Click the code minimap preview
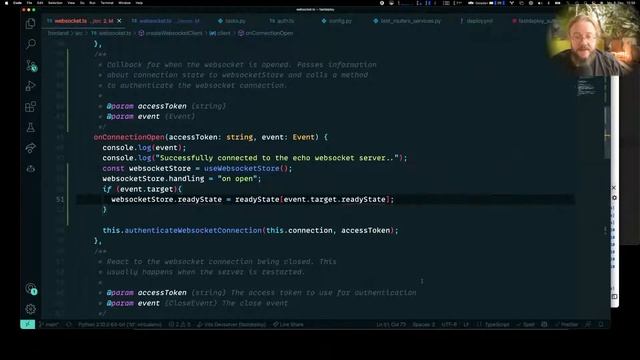 click(588, 87)
